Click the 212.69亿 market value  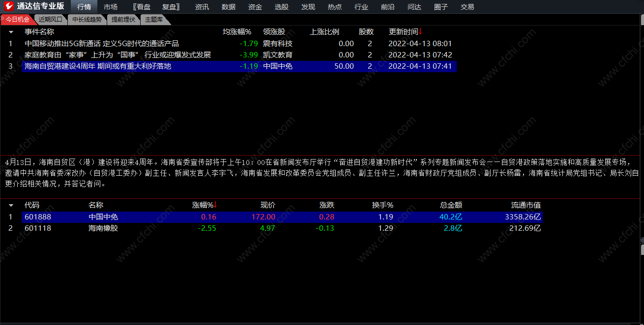(526, 228)
